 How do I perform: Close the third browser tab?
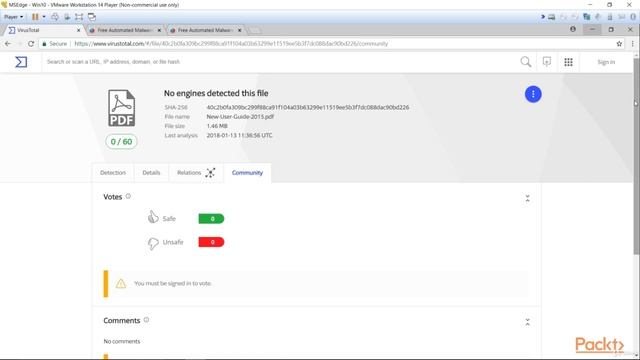pyautogui.click(x=240, y=30)
